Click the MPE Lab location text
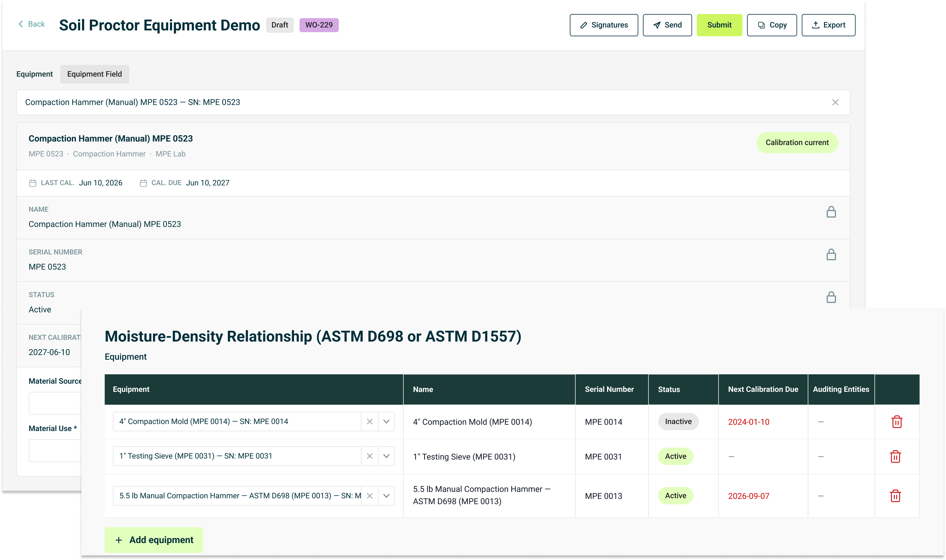The image size is (946, 560). pyautogui.click(x=170, y=154)
